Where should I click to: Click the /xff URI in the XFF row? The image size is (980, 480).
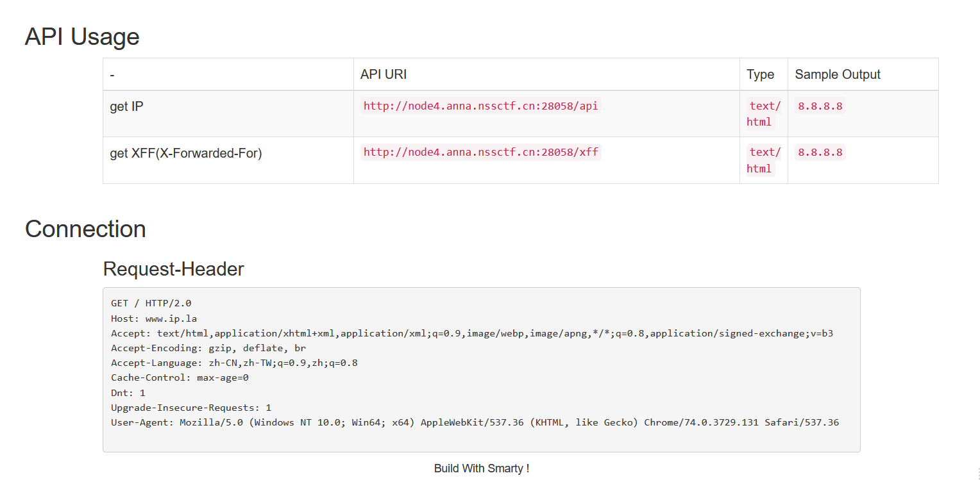pos(480,153)
